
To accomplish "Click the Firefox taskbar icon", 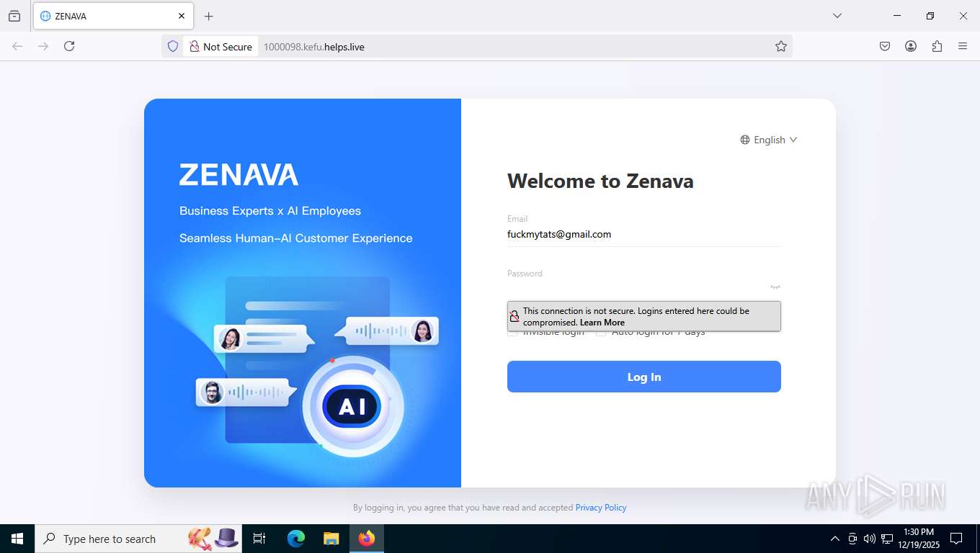I will [367, 539].
